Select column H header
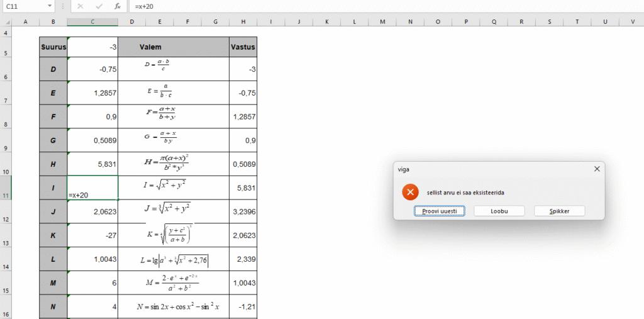This screenshot has height=319, width=644. click(x=243, y=22)
